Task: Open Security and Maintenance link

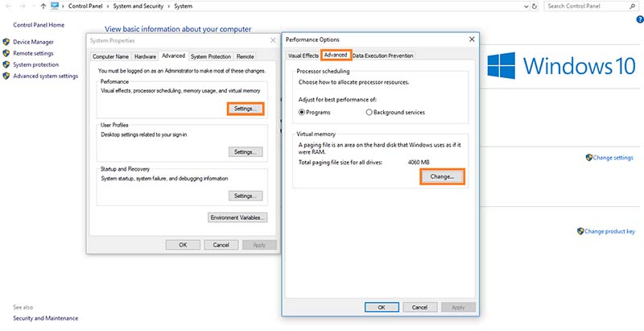Action: [x=46, y=318]
